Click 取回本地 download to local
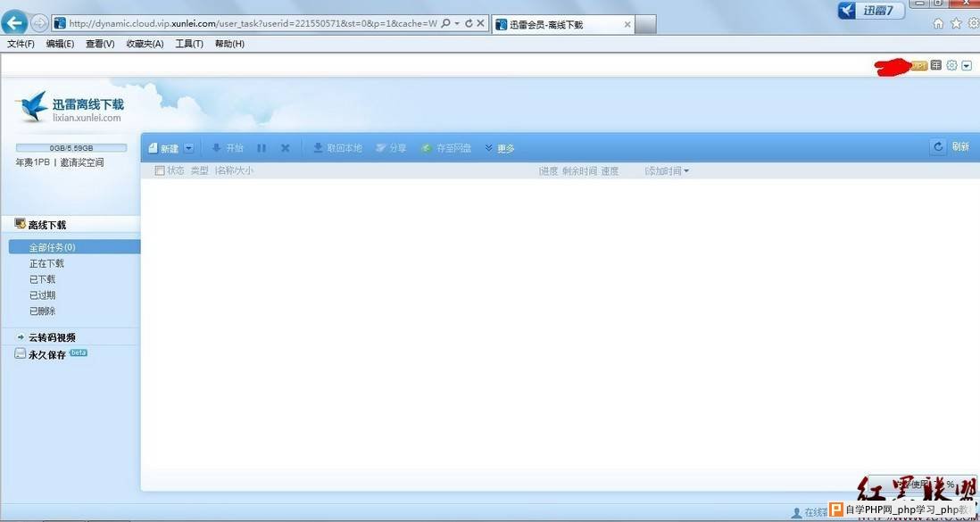 click(x=337, y=148)
